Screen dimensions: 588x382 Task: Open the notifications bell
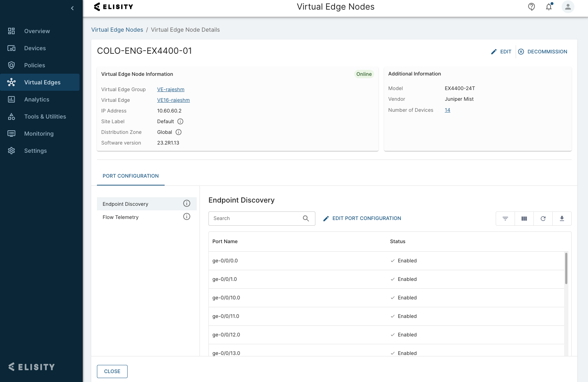pyautogui.click(x=549, y=7)
